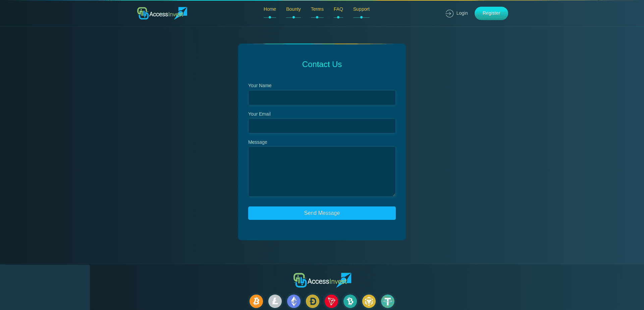644x310 pixels.
Task: Click the Tron payment icon
Action: pos(331,301)
